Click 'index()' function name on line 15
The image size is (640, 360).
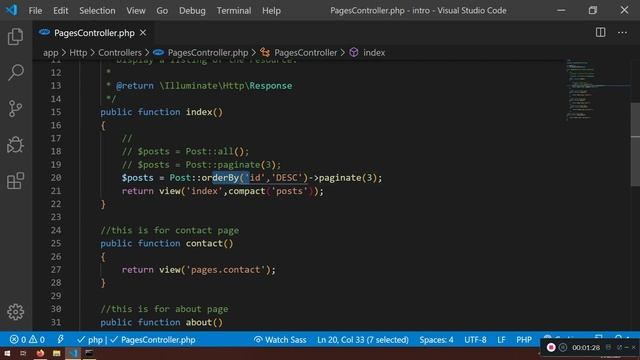pos(204,112)
